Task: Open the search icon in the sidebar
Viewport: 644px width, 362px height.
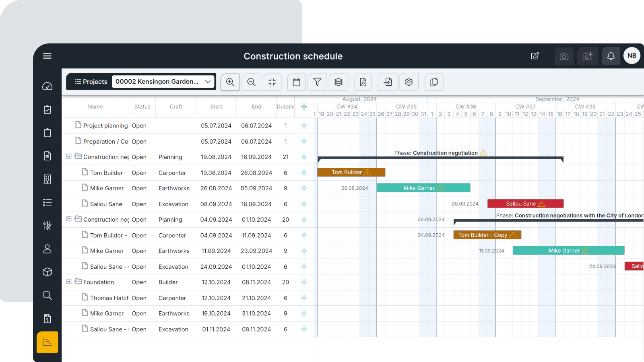Action: pyautogui.click(x=47, y=295)
